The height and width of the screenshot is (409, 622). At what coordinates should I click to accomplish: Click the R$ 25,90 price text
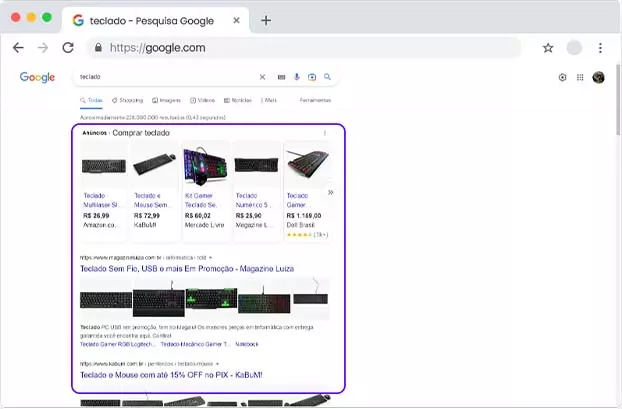(x=248, y=216)
